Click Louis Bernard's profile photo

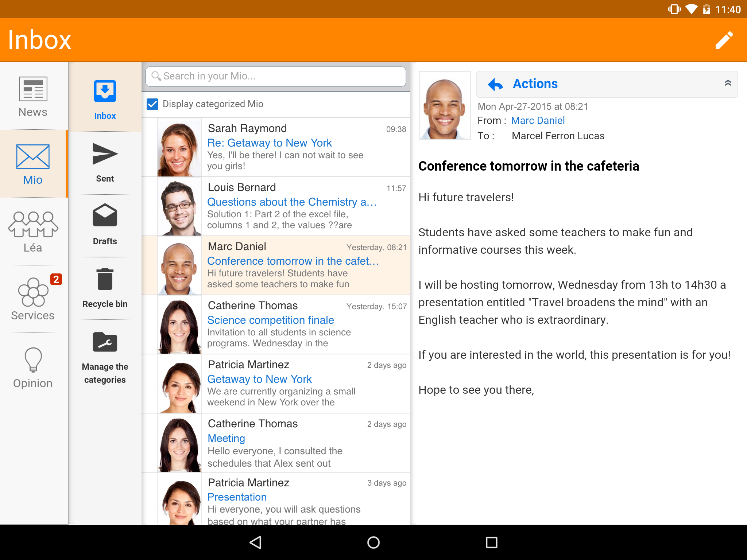(179, 207)
